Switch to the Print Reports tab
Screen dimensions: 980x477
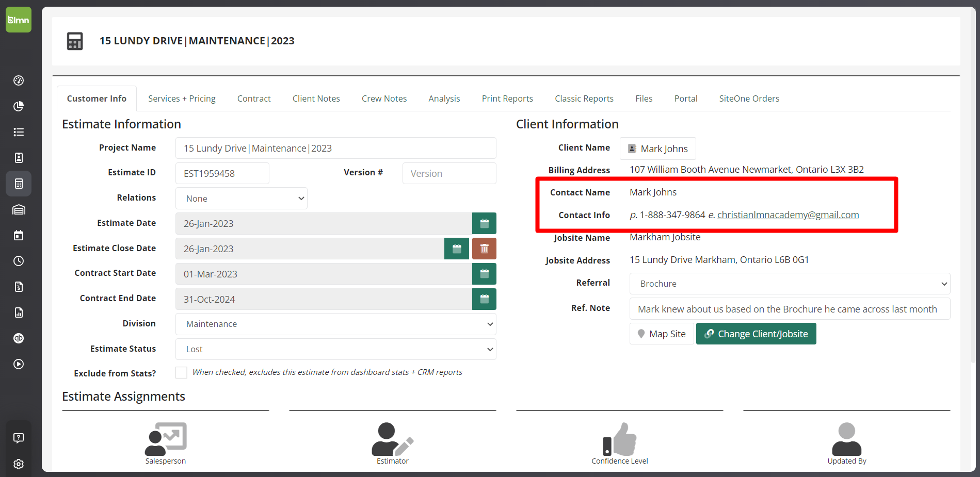(x=507, y=98)
